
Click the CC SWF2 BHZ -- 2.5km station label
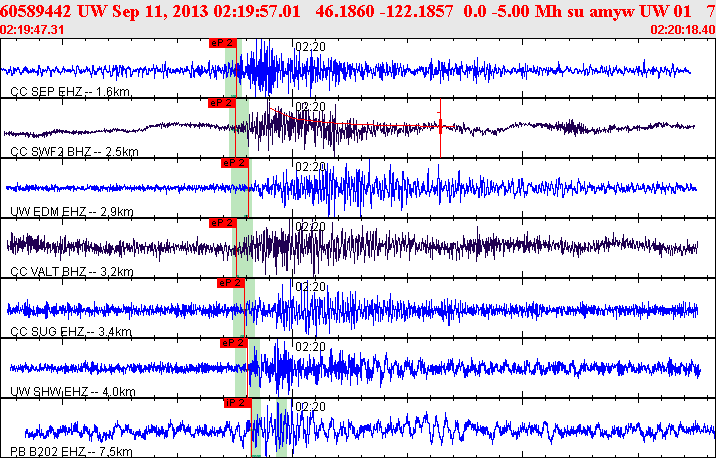tap(74, 152)
